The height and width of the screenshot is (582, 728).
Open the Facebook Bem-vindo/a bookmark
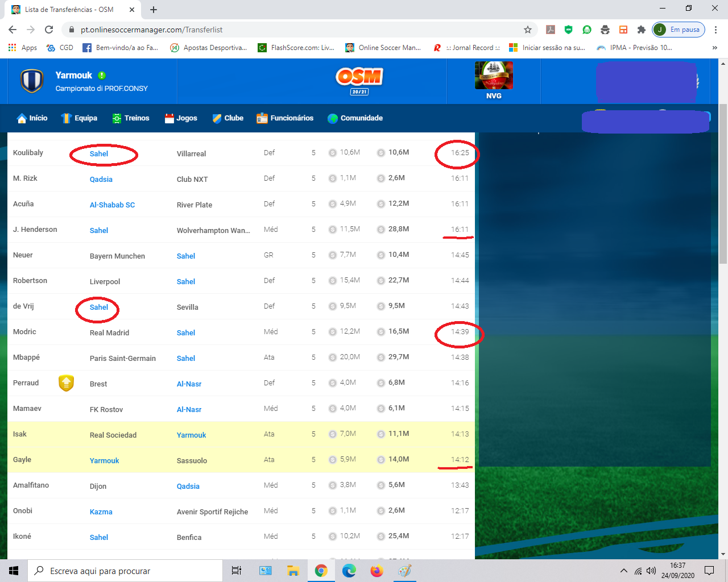tap(121, 48)
